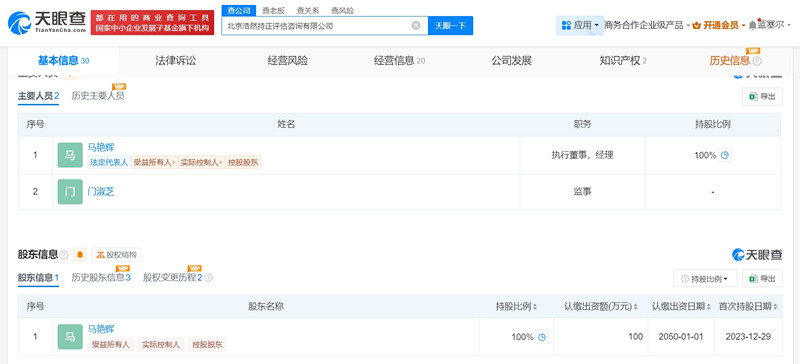Image resolution: width=800 pixels, height=364 pixels.
Task: Select the 股东信息 1 sub-tab
Action: click(x=38, y=278)
